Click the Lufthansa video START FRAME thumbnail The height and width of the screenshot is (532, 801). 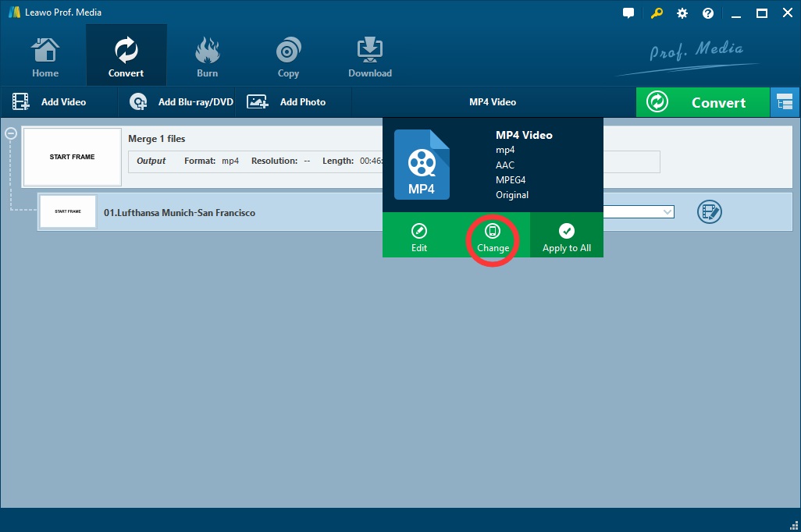[68, 211]
